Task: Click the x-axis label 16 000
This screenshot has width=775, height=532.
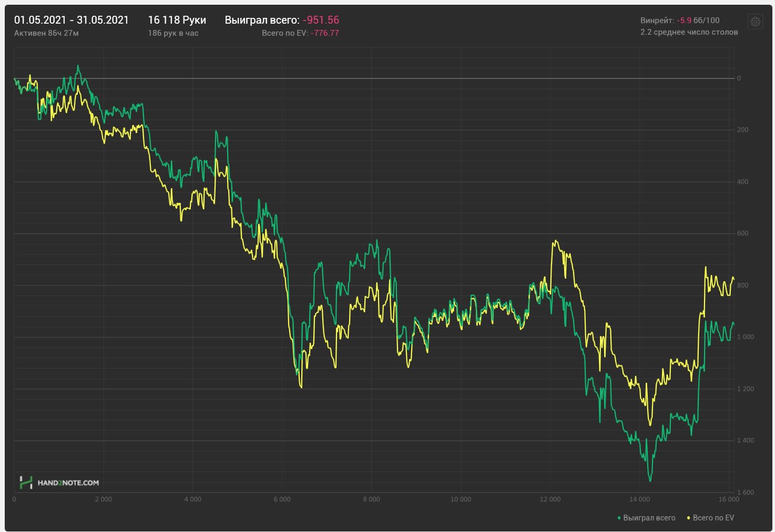Action: [x=729, y=499]
